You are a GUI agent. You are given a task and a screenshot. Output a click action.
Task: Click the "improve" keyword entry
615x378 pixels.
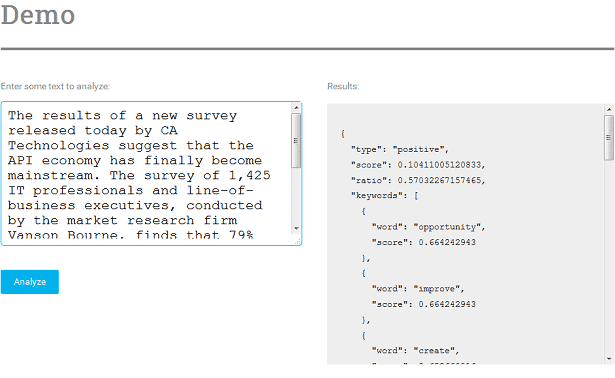[418, 289]
